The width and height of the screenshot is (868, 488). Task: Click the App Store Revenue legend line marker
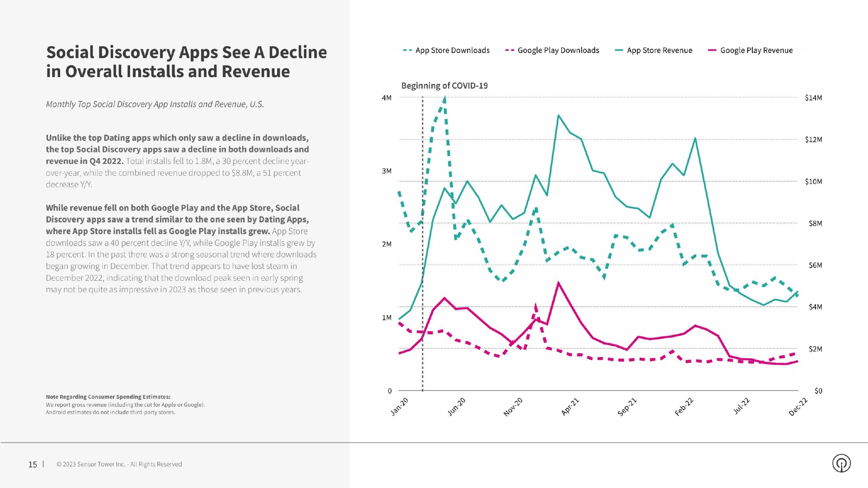click(x=619, y=50)
